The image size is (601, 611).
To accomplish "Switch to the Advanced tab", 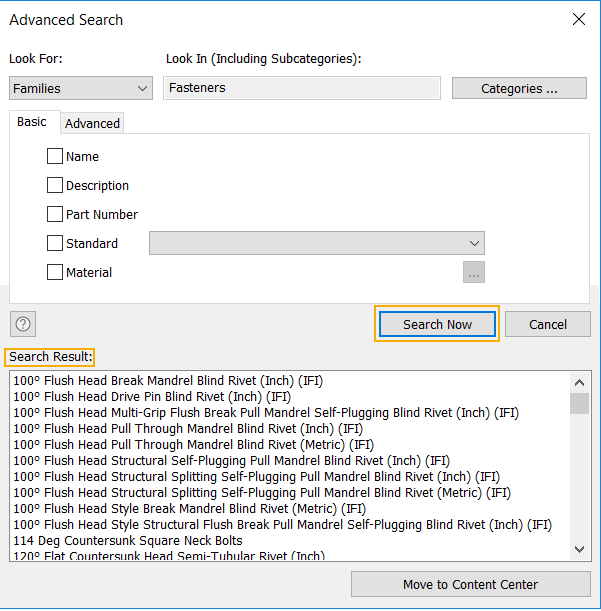I will point(93,123).
